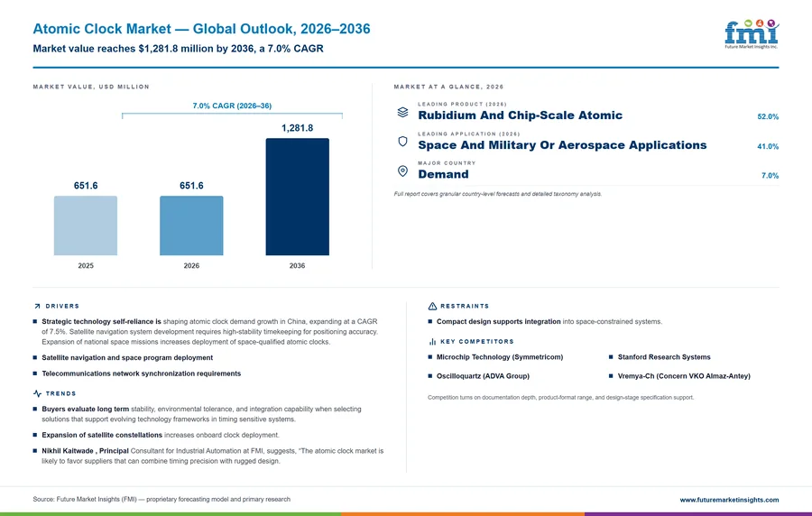Click the FMI logo in the header

752,34
